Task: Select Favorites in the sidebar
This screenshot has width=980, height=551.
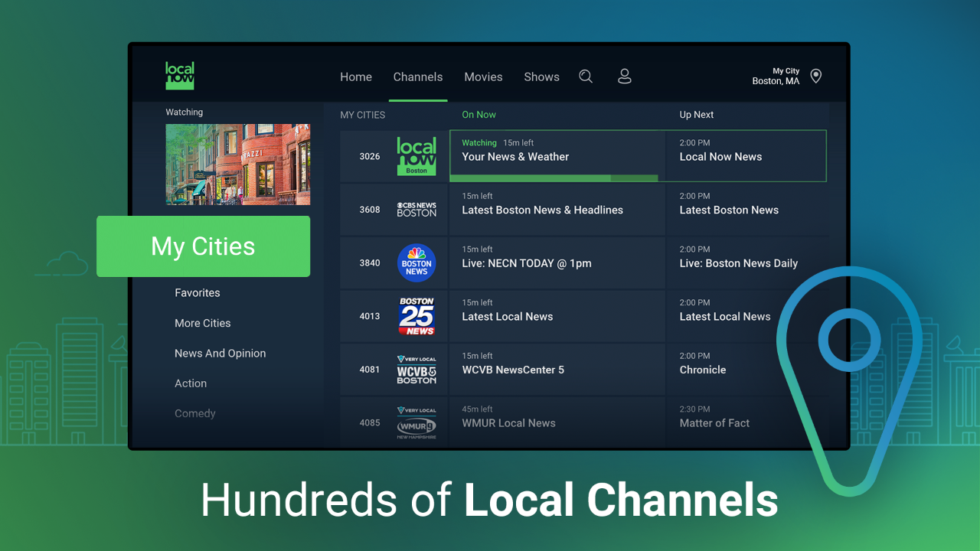Action: point(198,292)
